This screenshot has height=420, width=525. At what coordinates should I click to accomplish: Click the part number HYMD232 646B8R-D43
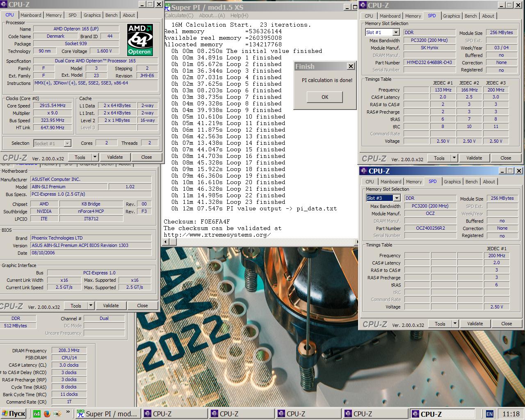(429, 62)
